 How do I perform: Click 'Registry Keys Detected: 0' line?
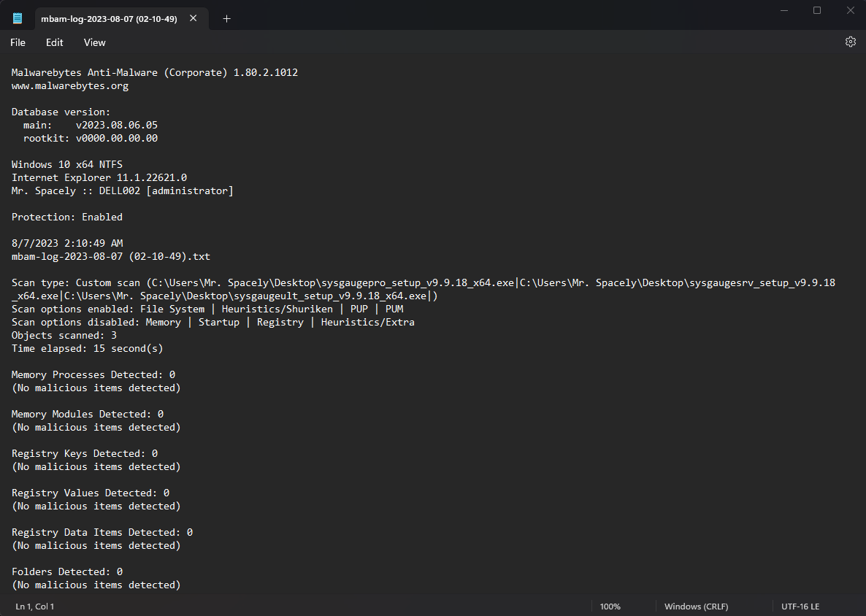pos(85,453)
